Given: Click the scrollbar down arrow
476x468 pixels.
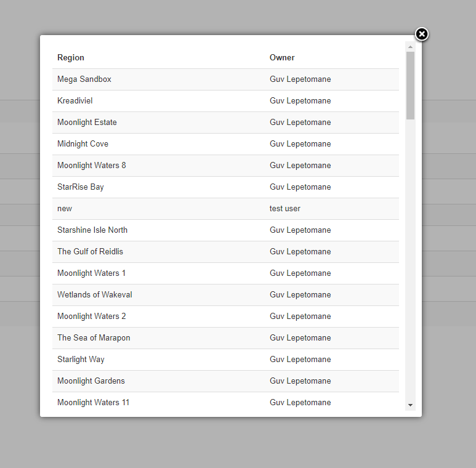Looking at the screenshot, I should coord(410,405).
